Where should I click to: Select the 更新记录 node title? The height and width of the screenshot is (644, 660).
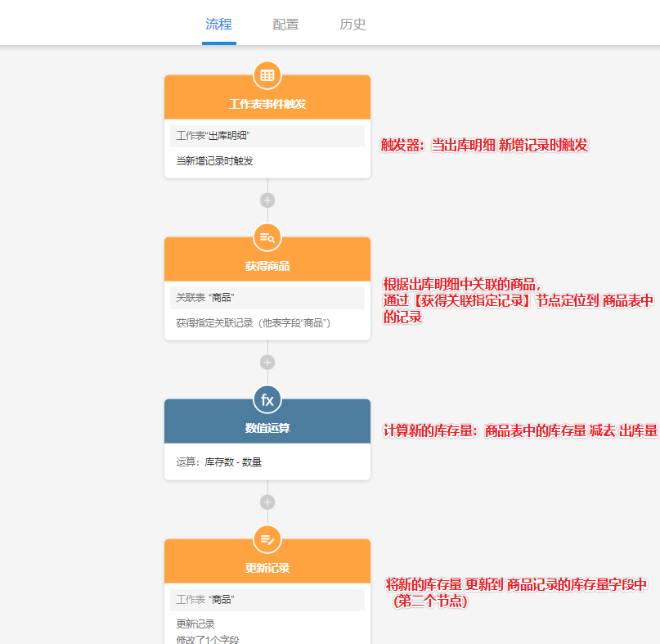tap(267, 568)
